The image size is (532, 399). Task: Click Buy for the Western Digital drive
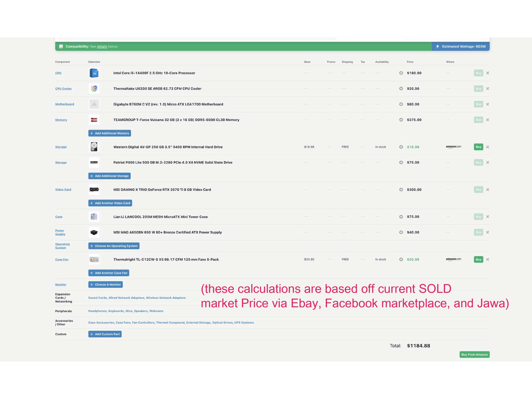[x=478, y=147]
